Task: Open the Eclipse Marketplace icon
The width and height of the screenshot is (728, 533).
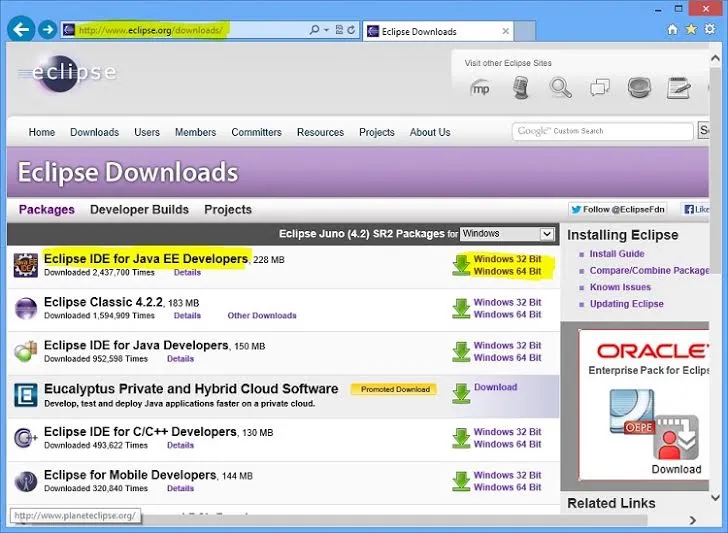Action: 480,88
